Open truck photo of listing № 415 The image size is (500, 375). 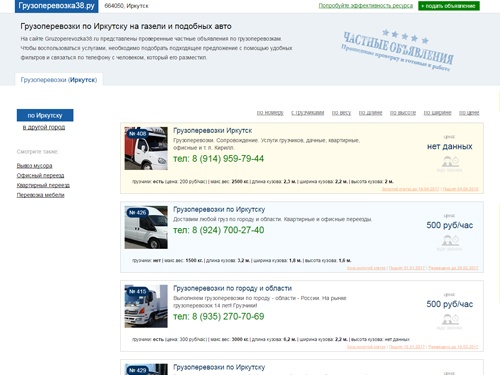coord(146,306)
